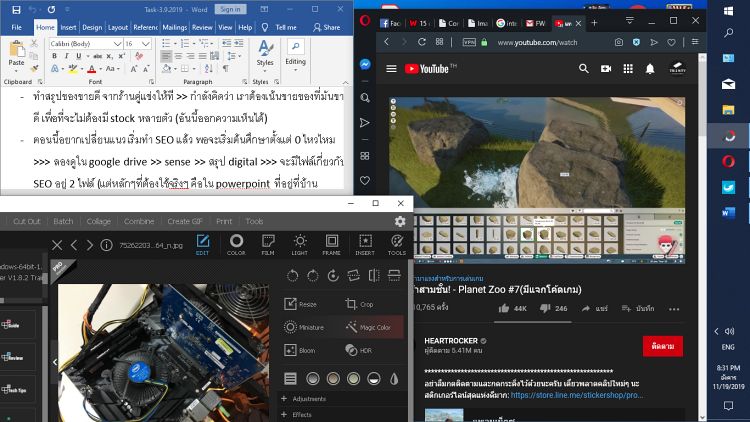
Task: Click the dislike thumbs-down on the video
Action: pos(545,308)
